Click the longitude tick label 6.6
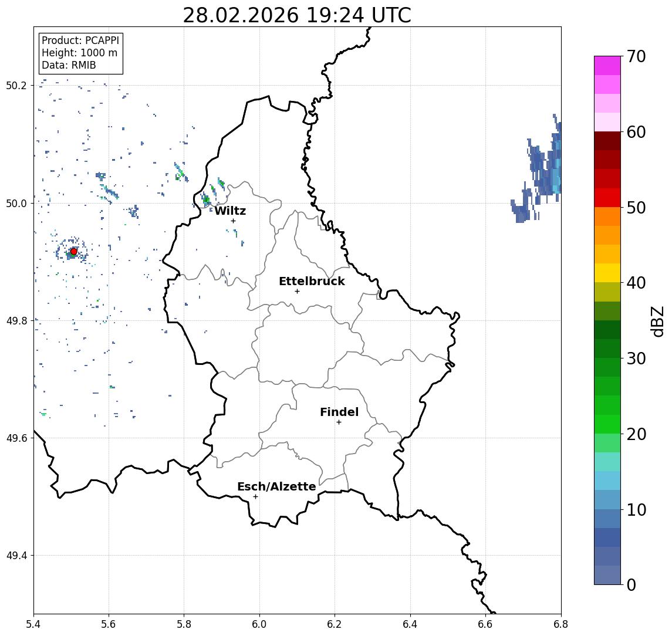The width and height of the screenshot is (672, 636). (x=486, y=624)
